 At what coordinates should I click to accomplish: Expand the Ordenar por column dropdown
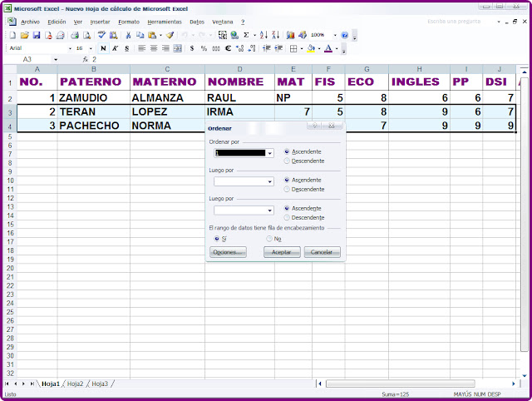point(269,153)
